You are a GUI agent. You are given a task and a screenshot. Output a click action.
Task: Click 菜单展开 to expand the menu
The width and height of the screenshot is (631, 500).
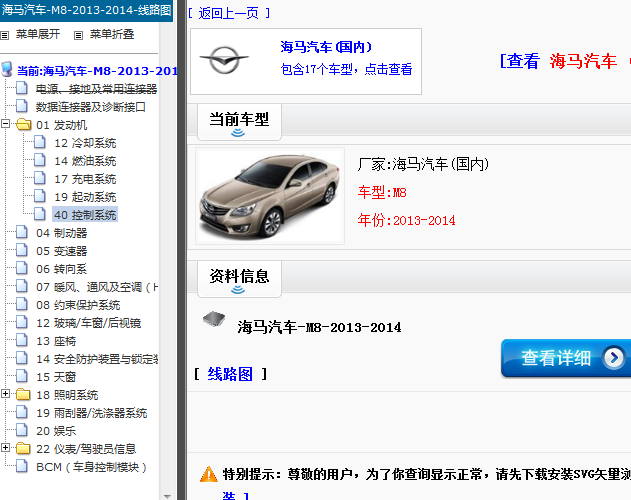click(x=38, y=34)
